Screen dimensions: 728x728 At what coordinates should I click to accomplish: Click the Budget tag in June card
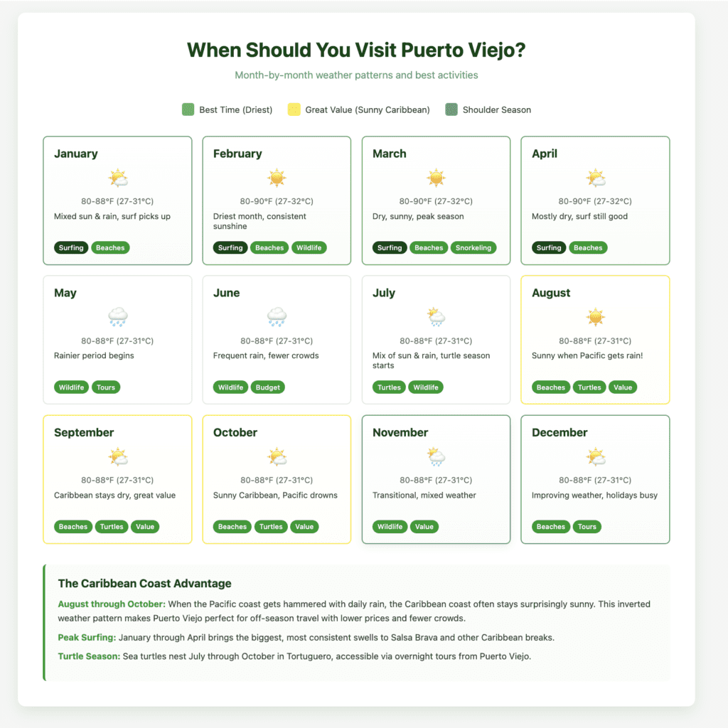(x=268, y=387)
